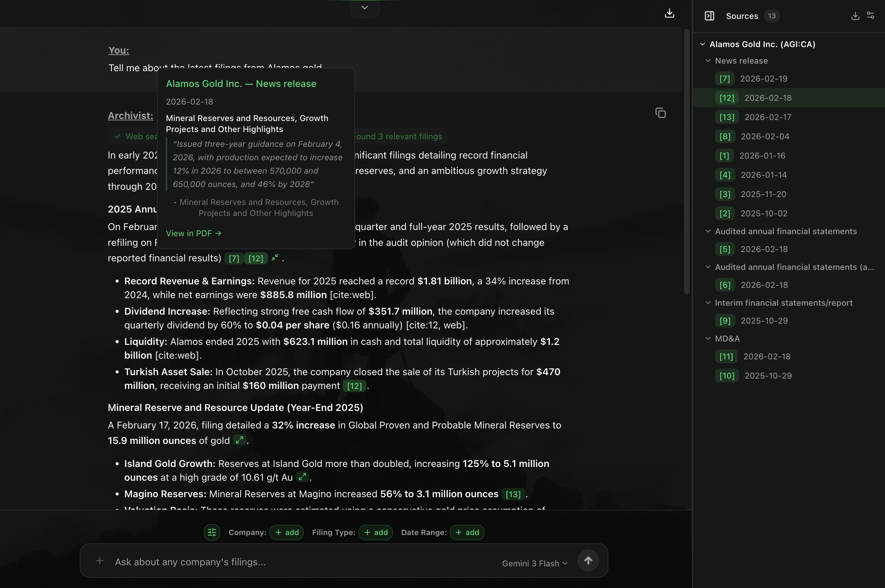Click the 'You:' message label
The image size is (885, 588).
(119, 50)
